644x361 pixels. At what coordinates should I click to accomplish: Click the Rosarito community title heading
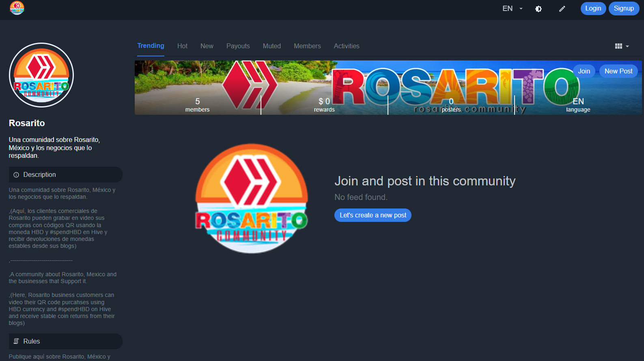pyautogui.click(x=27, y=123)
